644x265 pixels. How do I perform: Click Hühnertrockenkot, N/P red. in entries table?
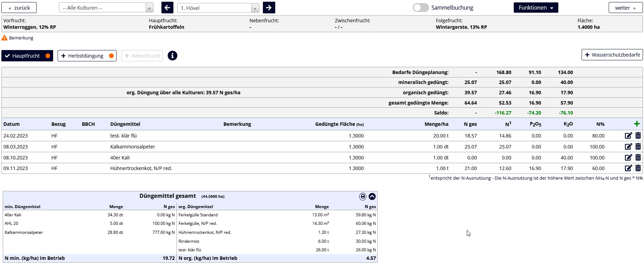tap(141, 168)
